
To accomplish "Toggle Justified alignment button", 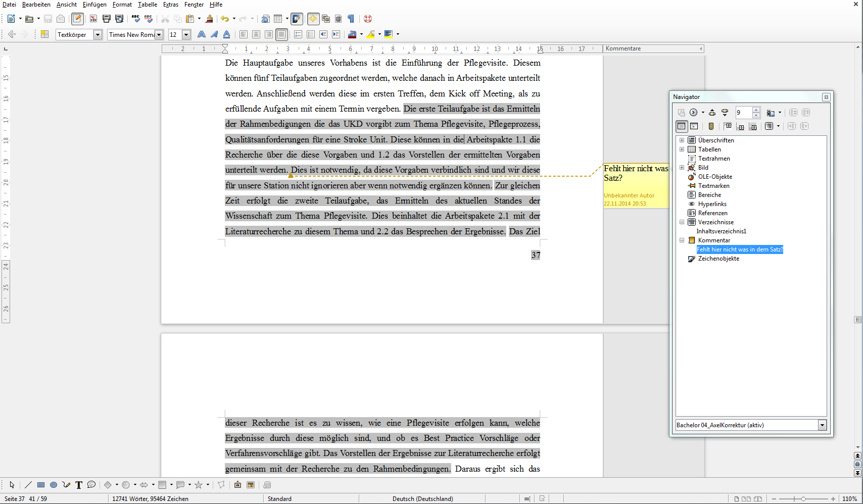I will tap(281, 34).
